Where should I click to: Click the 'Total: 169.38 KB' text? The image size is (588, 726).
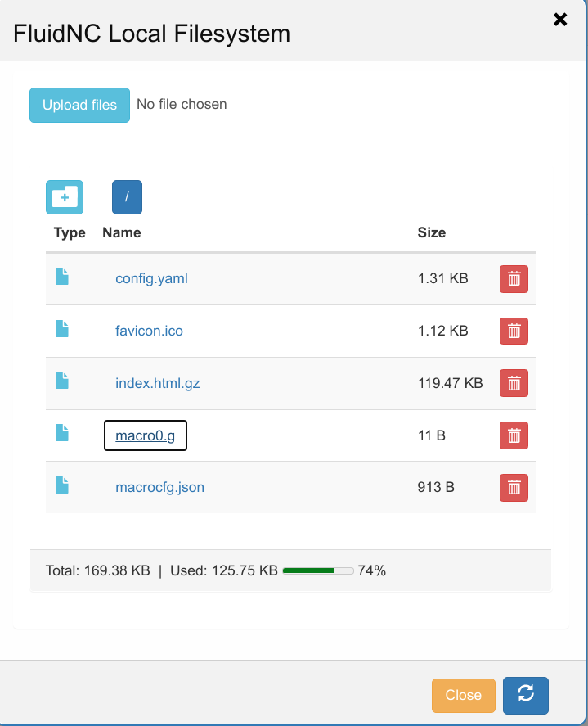pyautogui.click(x=97, y=570)
